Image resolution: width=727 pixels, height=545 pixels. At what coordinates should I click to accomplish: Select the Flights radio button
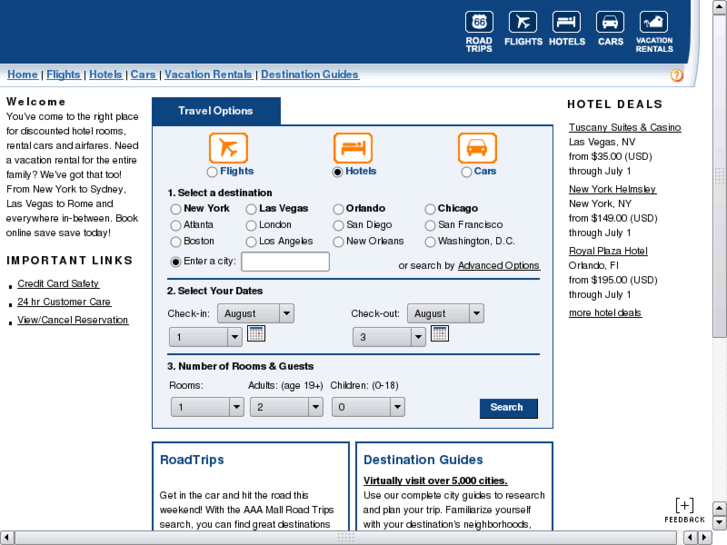pyautogui.click(x=212, y=172)
